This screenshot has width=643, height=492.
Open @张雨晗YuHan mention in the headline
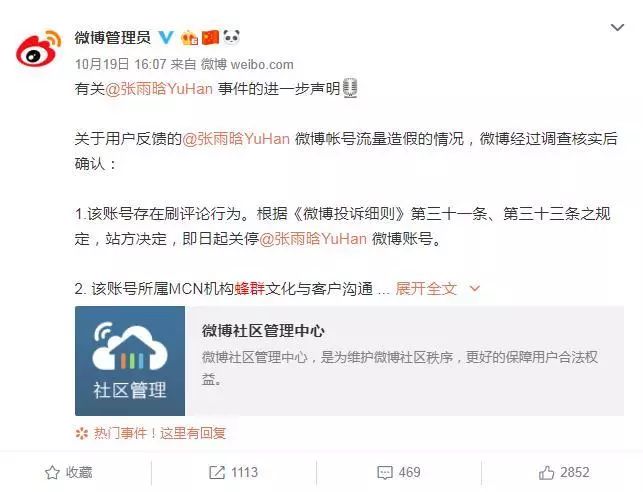(x=159, y=89)
